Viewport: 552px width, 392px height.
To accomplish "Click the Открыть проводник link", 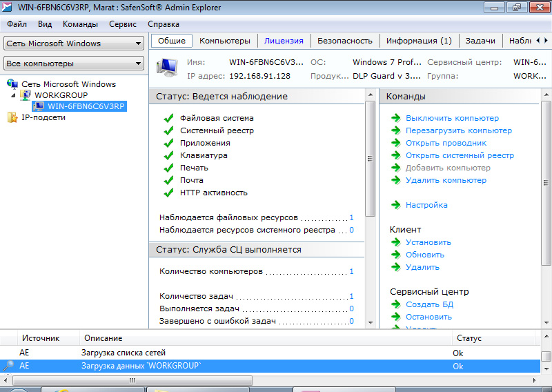I will [446, 143].
